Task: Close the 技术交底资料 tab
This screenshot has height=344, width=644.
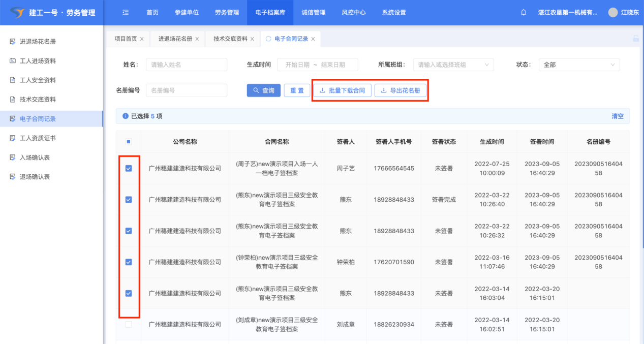Action: [252, 39]
